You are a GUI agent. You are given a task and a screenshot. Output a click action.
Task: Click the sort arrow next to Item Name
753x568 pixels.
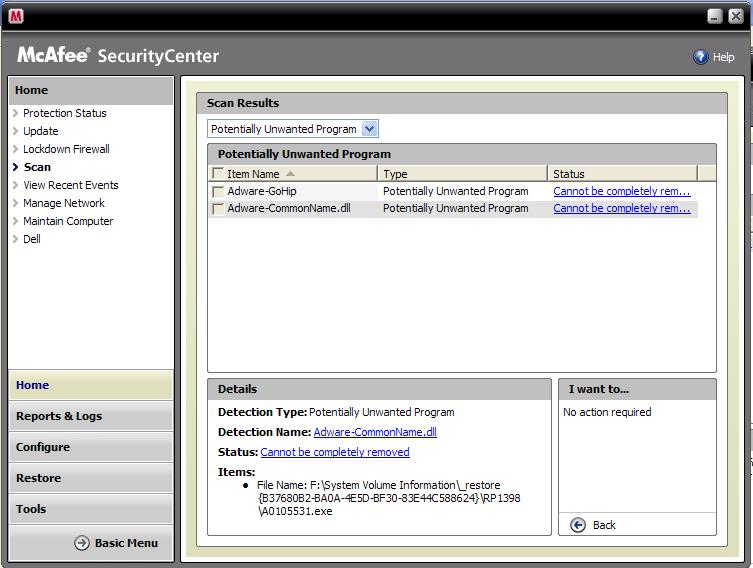click(290, 174)
